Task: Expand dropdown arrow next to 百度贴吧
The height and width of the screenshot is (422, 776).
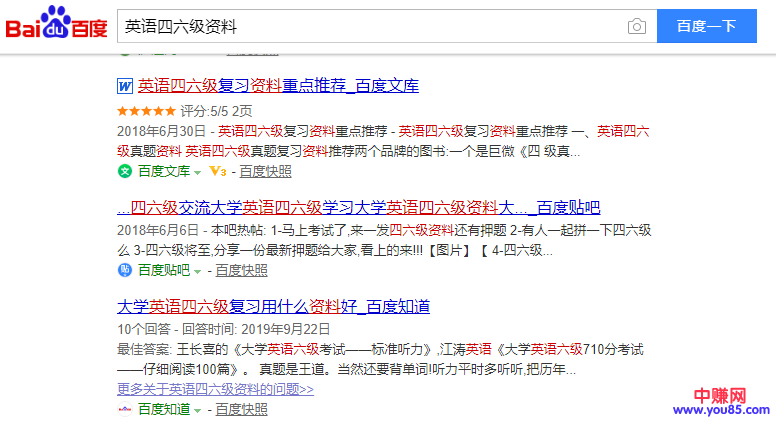Action: click(x=198, y=271)
